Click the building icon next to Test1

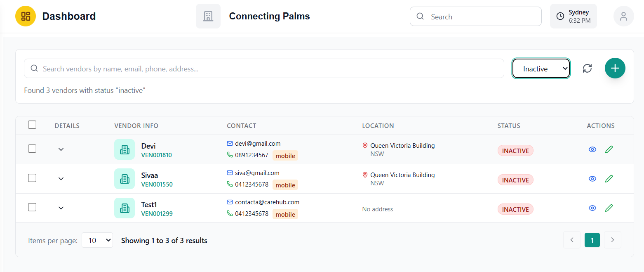(125, 208)
